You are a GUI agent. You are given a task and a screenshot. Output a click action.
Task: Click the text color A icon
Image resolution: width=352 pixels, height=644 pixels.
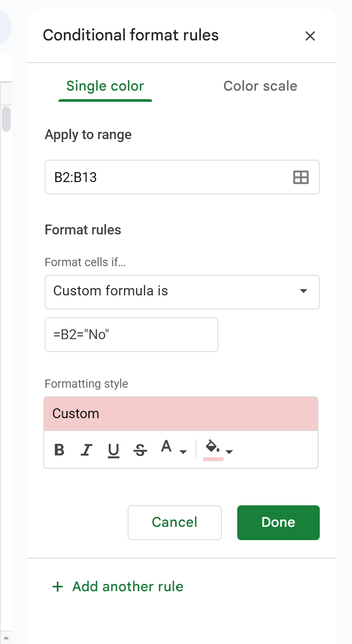(x=167, y=447)
